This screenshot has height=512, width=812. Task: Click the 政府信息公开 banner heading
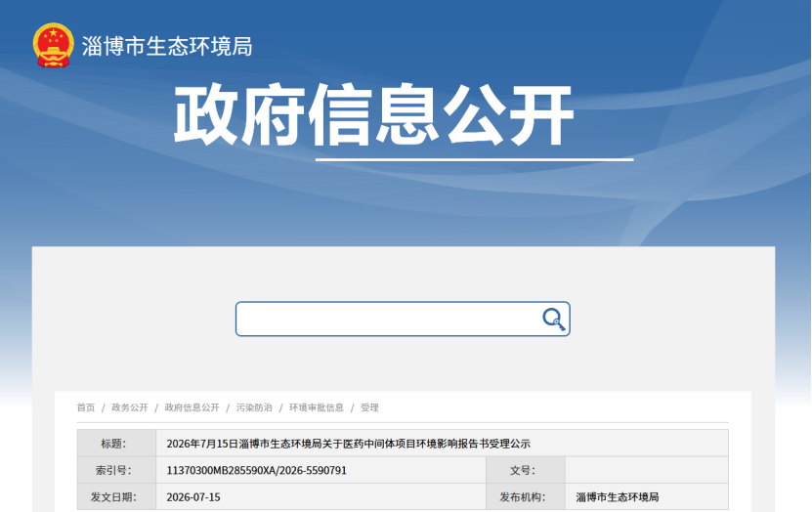pos(374,114)
